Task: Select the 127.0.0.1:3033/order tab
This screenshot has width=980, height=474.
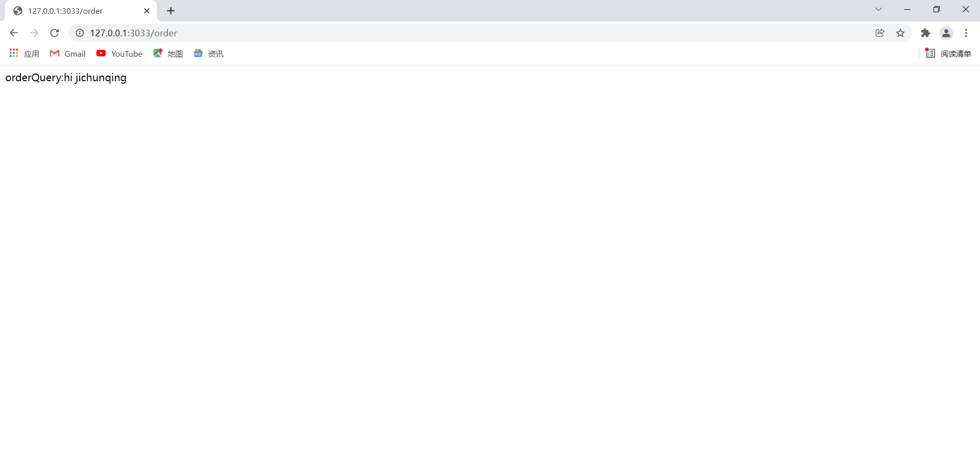Action: point(77,11)
